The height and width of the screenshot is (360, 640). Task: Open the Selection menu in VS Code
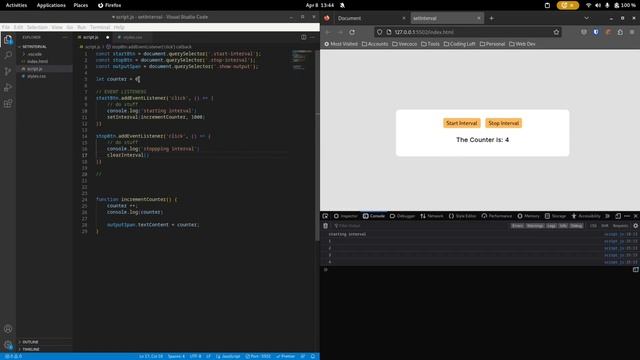37,27
